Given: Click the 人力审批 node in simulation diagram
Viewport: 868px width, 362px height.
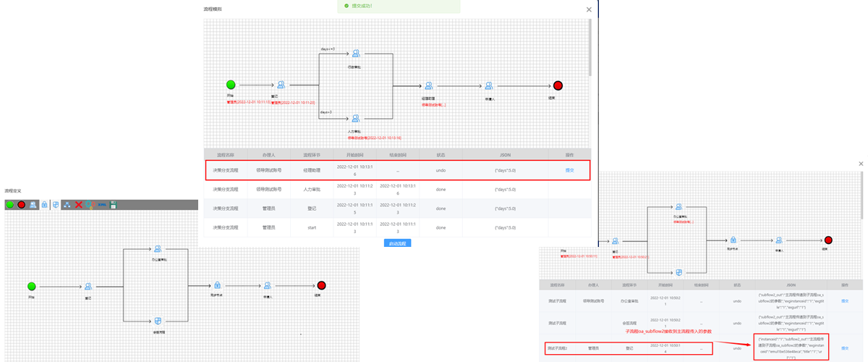Looking at the screenshot, I should [x=355, y=119].
